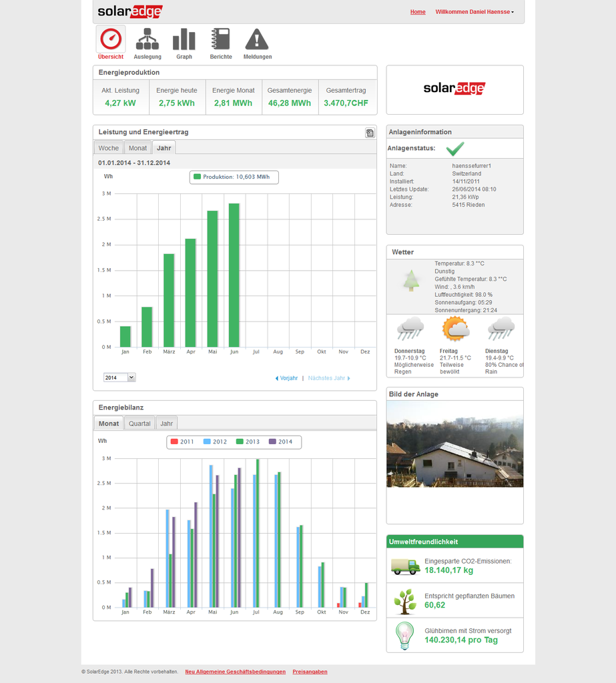
Task: Click the green Produktion legend swatch
Action: tap(197, 177)
